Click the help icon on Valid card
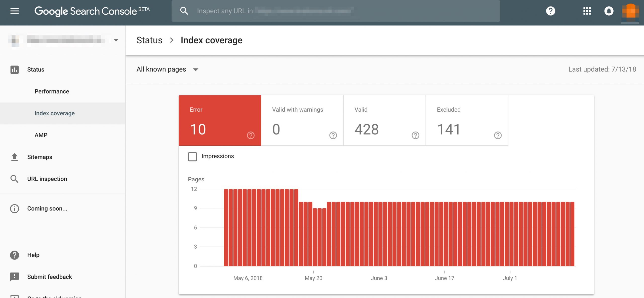644x298 pixels. click(415, 135)
